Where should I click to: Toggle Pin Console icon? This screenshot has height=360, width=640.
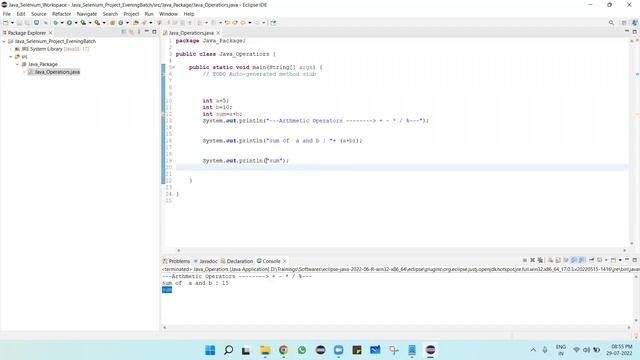tap(591, 260)
